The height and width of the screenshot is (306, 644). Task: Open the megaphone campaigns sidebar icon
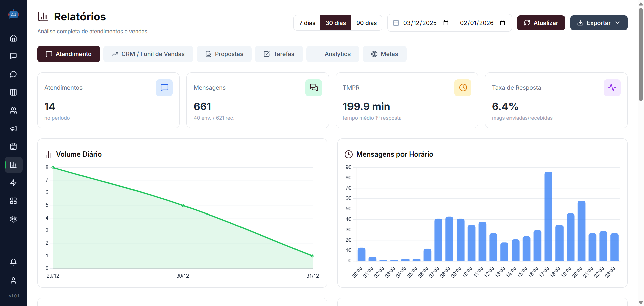pos(13,129)
